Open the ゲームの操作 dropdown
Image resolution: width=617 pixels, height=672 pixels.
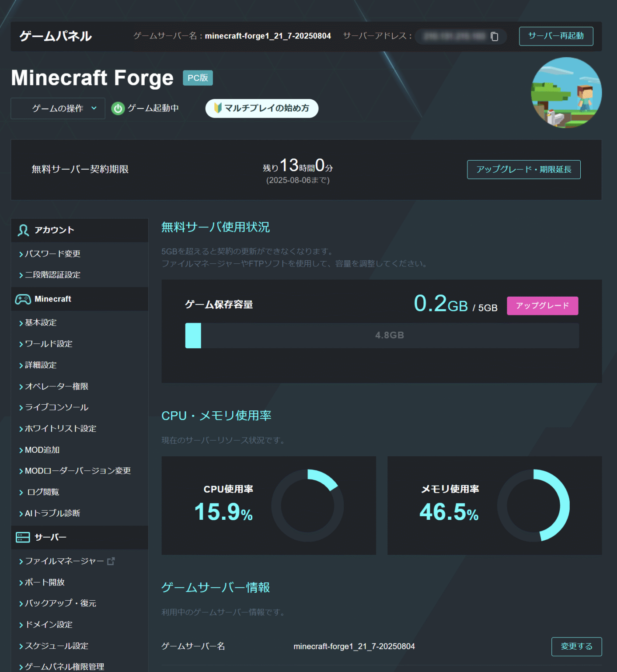57,108
